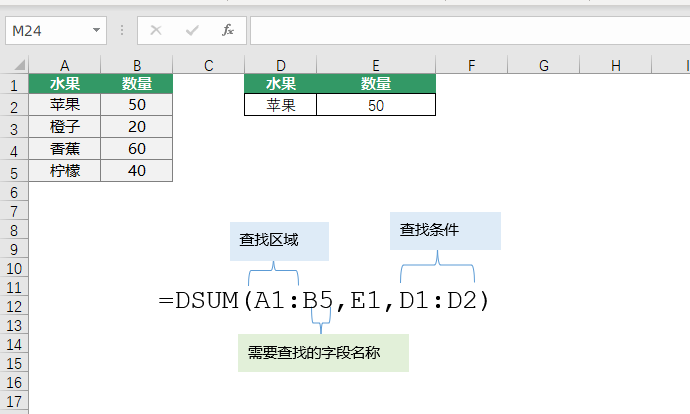Click the 查找区域 text box
This screenshot has width=690, height=414.
click(279, 241)
